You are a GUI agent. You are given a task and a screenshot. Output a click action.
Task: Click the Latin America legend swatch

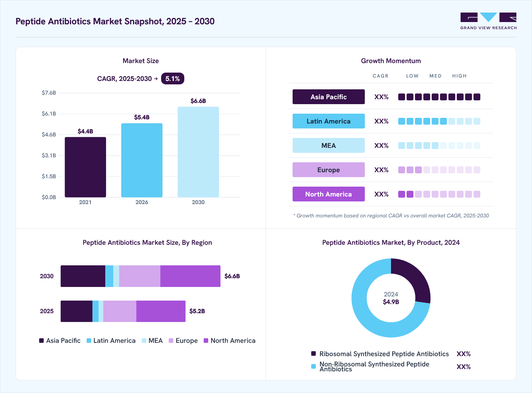coord(89,341)
